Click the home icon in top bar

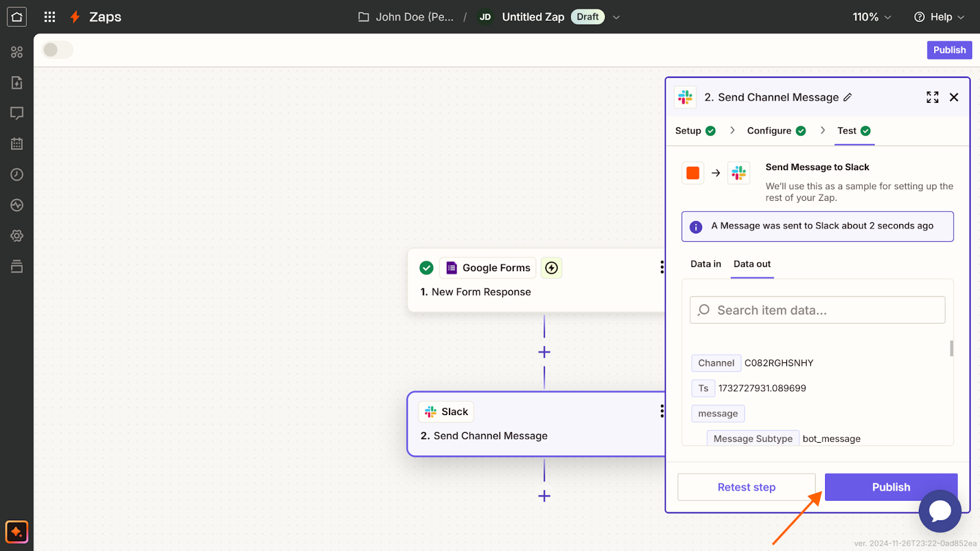click(x=17, y=17)
